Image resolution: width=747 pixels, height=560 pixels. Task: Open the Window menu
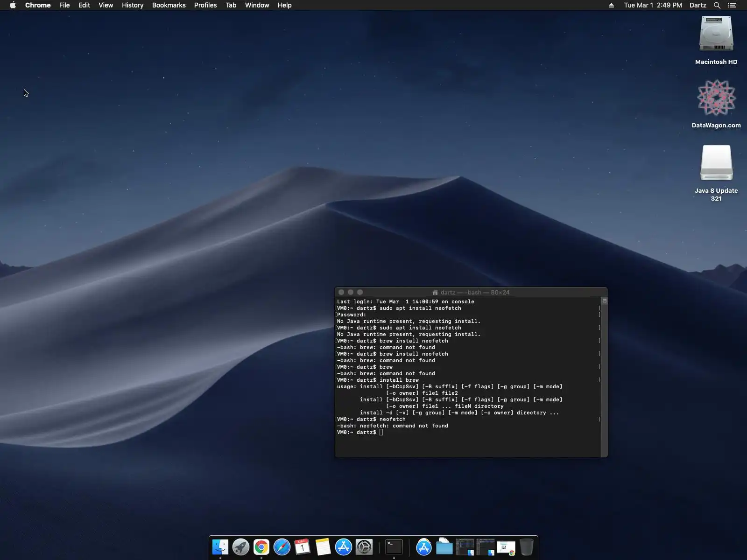coord(257,5)
